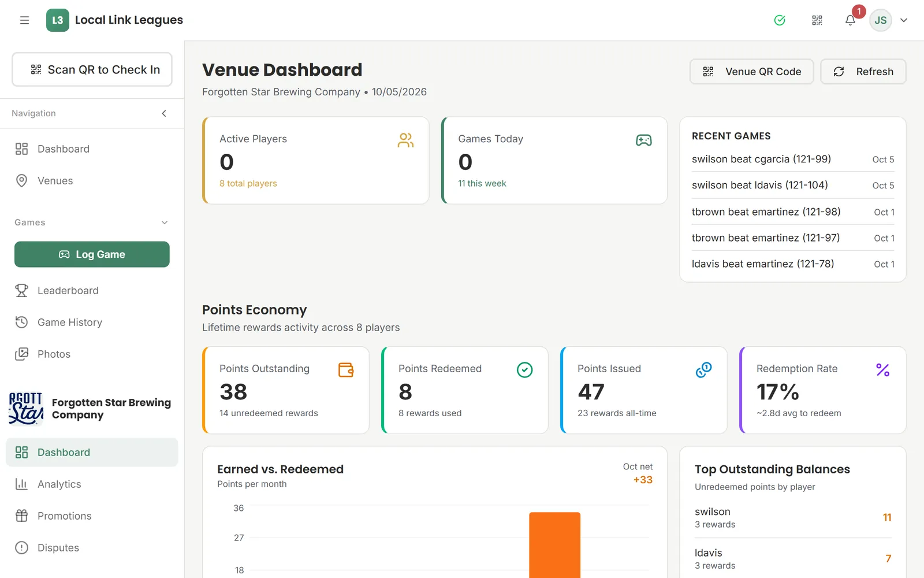The image size is (924, 578).
Task: Open Promotions in the sidebar
Action: pos(92,516)
